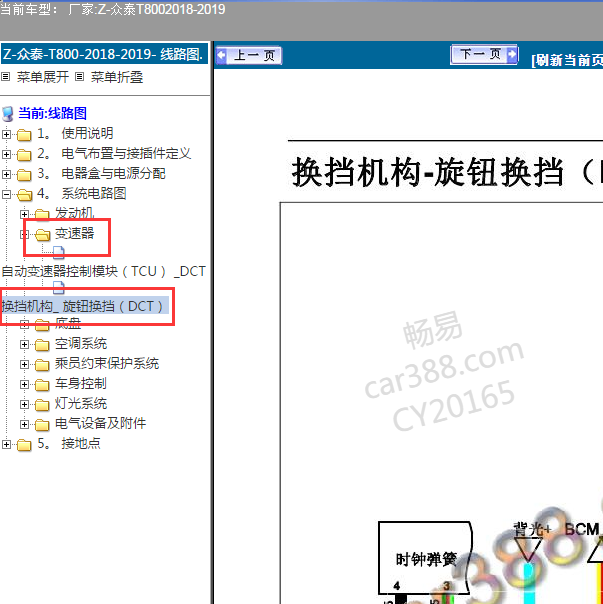Image resolution: width=603 pixels, height=604 pixels.
Task: Collapse the 4. 系统电路图 node
Action: 6,194
